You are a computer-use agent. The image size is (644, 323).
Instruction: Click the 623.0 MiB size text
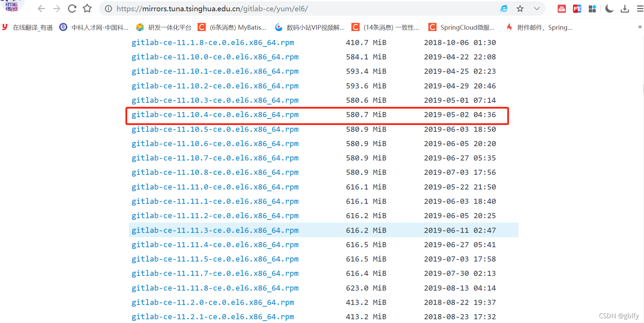(366, 288)
